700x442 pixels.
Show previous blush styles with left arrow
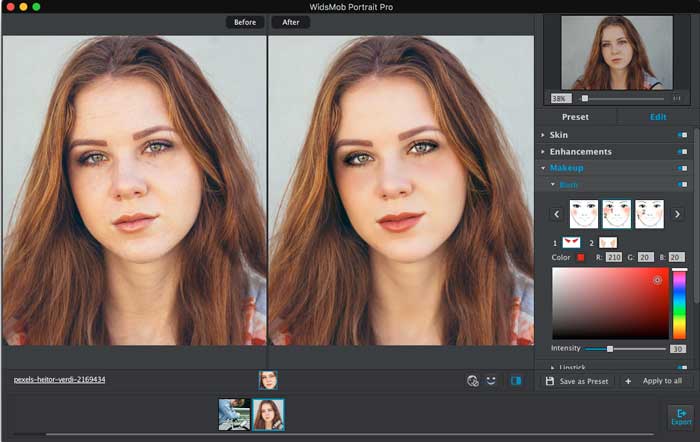557,214
